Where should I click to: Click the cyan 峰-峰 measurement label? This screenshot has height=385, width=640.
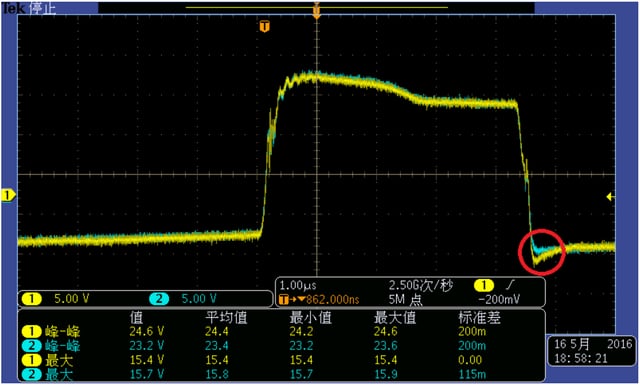[x=62, y=346]
